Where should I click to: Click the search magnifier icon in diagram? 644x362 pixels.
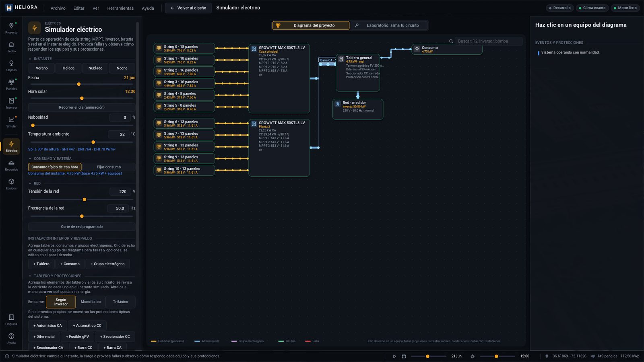[x=451, y=41]
